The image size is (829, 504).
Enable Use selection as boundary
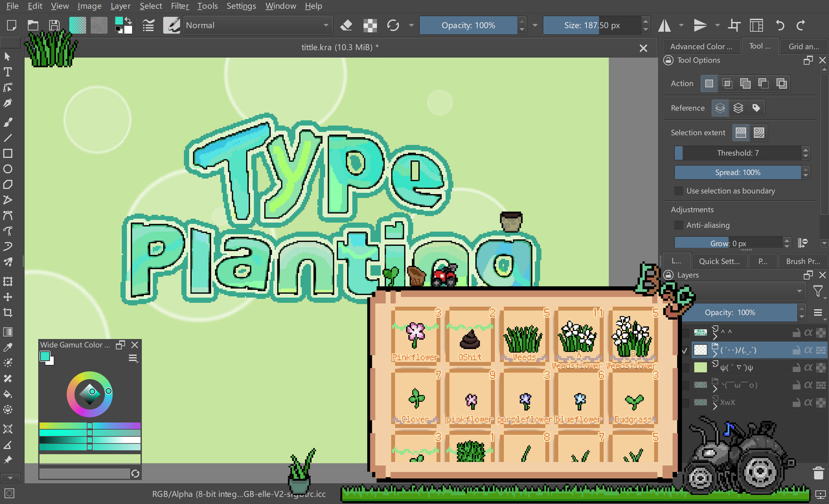tap(678, 190)
